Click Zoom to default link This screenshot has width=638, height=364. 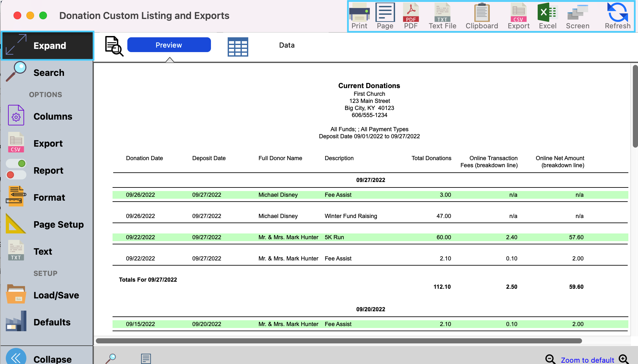[x=587, y=360]
